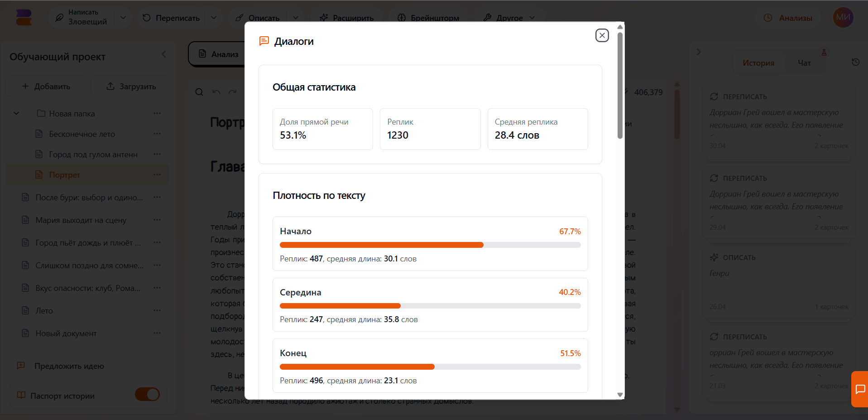Collapse the Новая папка folder tree

tap(16, 113)
